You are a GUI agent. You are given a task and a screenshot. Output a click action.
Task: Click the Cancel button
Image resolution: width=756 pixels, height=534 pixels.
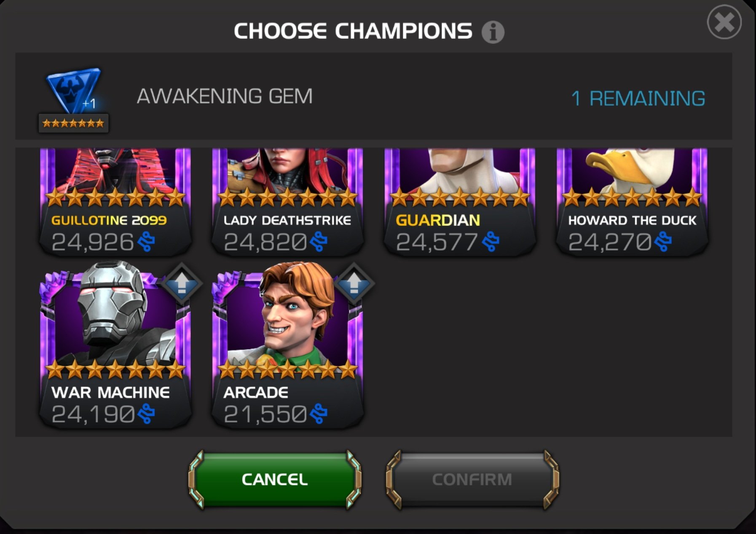(x=275, y=479)
